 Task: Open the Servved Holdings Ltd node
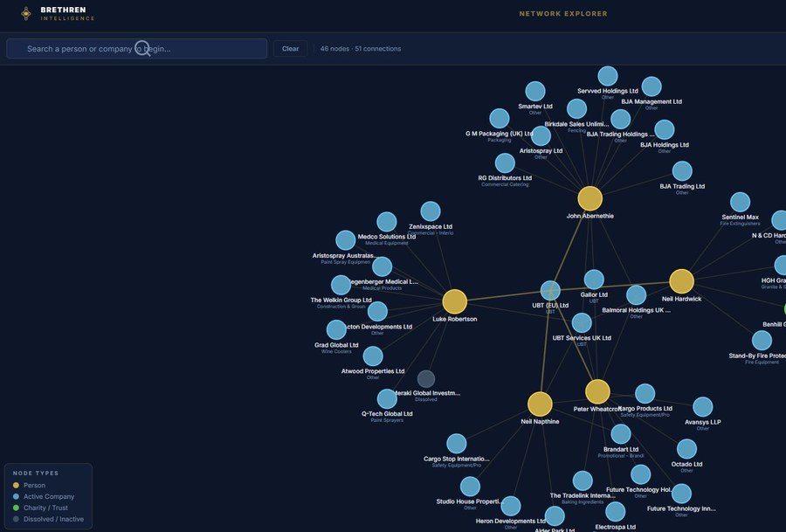coord(608,76)
